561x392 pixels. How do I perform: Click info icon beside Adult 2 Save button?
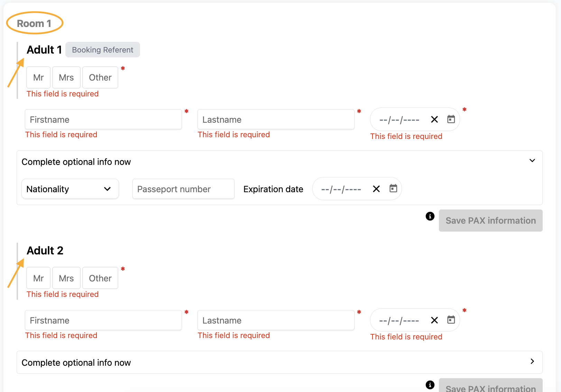430,385
